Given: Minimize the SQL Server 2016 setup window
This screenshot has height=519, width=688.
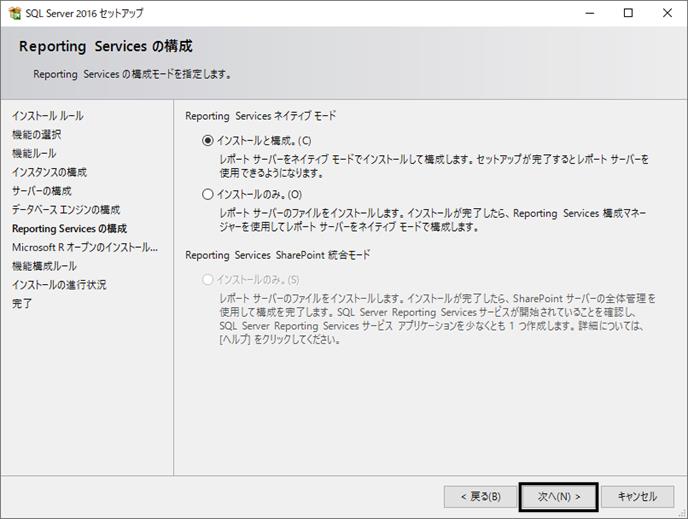Looking at the screenshot, I should pos(590,13).
